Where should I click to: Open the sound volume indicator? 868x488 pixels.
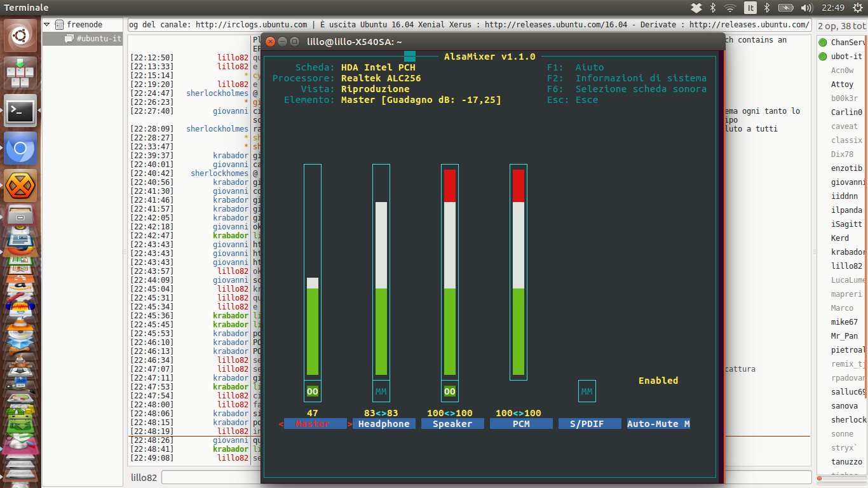point(807,8)
